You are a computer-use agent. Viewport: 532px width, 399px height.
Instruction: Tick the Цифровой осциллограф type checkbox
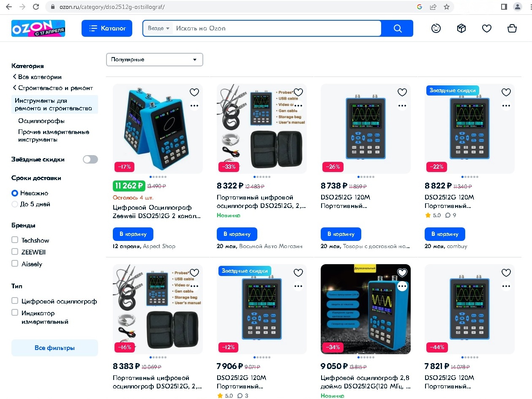(15, 301)
